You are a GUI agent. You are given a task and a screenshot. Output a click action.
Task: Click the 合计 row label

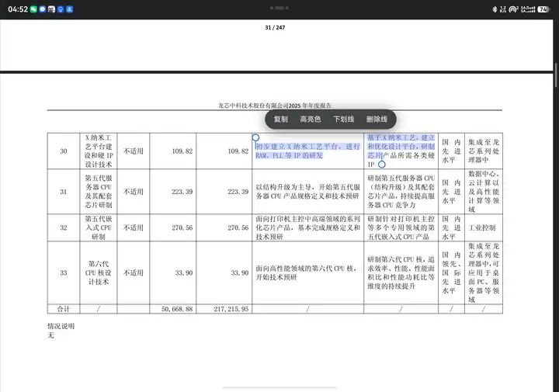click(64, 309)
